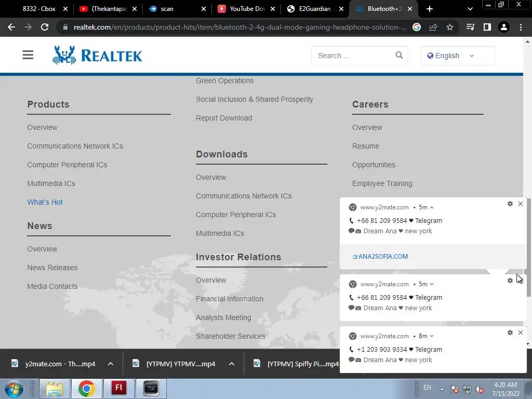Image resolution: width=532 pixels, height=399 pixels.
Task: Share this page icon
Action: 433,27
